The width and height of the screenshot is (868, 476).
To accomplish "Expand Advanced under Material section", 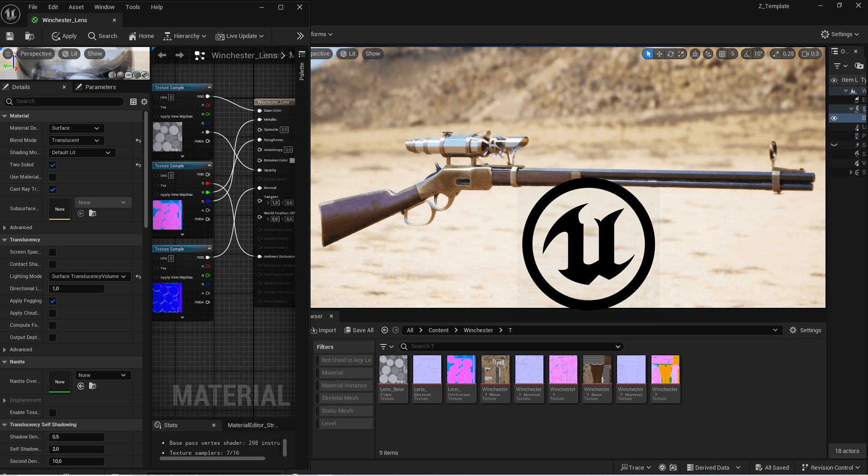I will pos(5,228).
